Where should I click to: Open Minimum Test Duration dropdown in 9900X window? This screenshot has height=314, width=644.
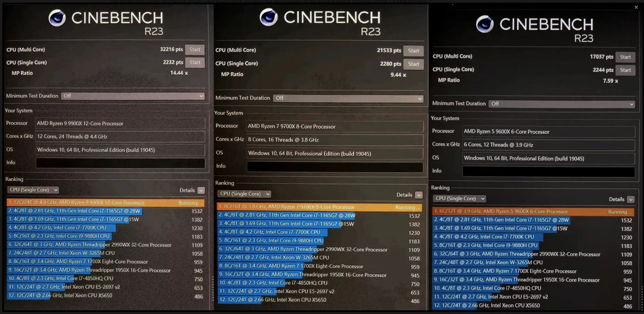(133, 96)
